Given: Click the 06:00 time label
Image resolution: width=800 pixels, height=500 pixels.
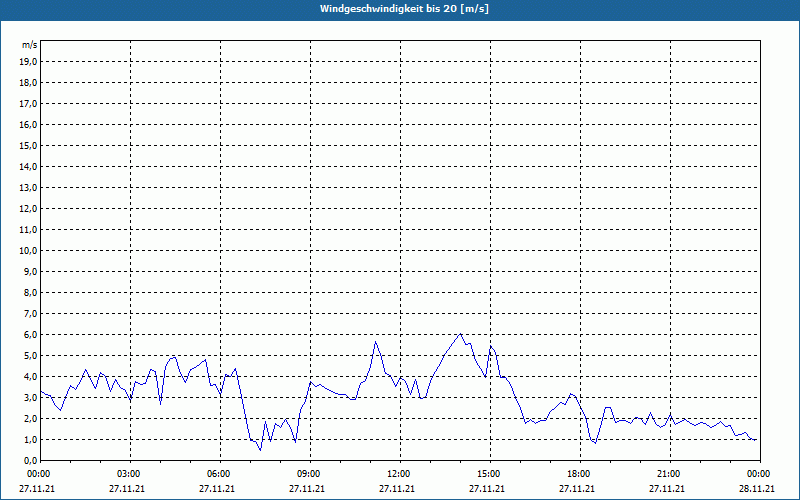Looking at the screenshot, I should tap(220, 474).
